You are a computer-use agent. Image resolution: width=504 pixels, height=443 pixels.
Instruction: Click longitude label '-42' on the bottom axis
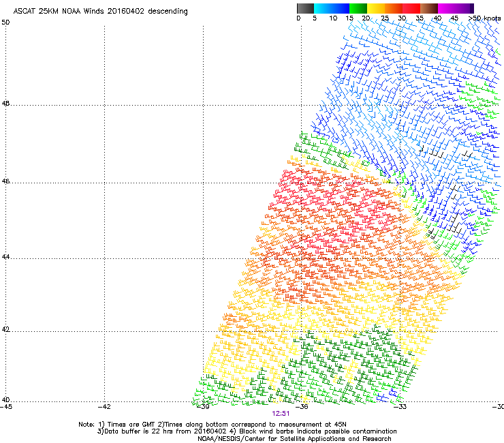(x=104, y=407)
